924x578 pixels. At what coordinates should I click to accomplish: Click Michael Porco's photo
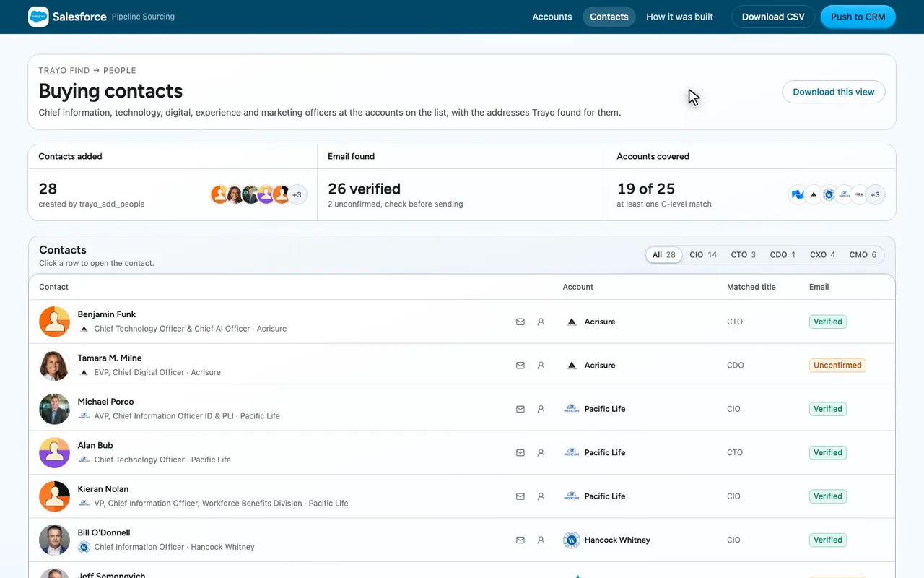pyautogui.click(x=54, y=409)
